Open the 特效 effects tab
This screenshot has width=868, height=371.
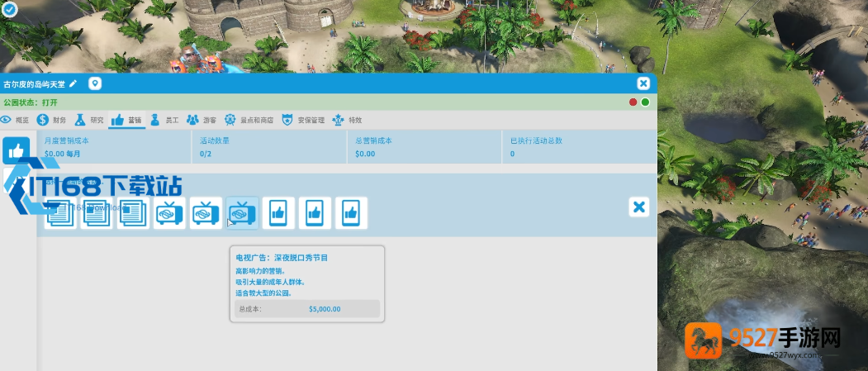coord(347,120)
